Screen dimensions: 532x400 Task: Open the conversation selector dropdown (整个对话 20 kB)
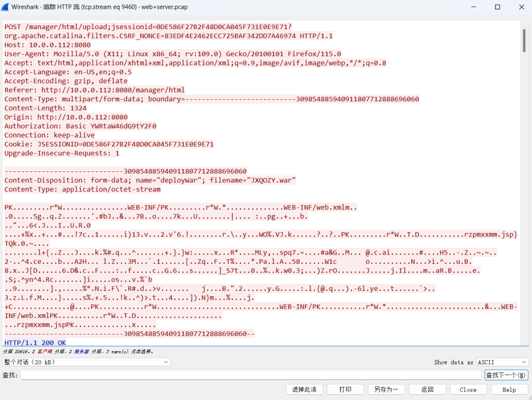tap(87, 362)
